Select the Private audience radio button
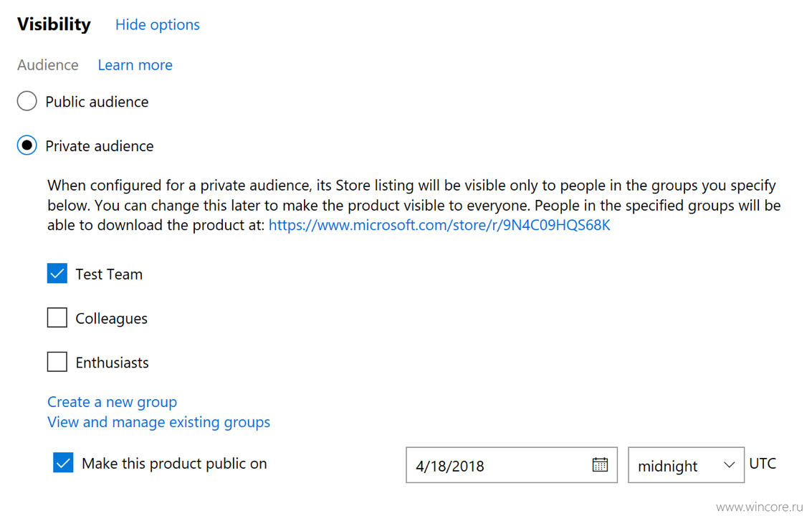The height and width of the screenshot is (521, 812). pyautogui.click(x=27, y=145)
